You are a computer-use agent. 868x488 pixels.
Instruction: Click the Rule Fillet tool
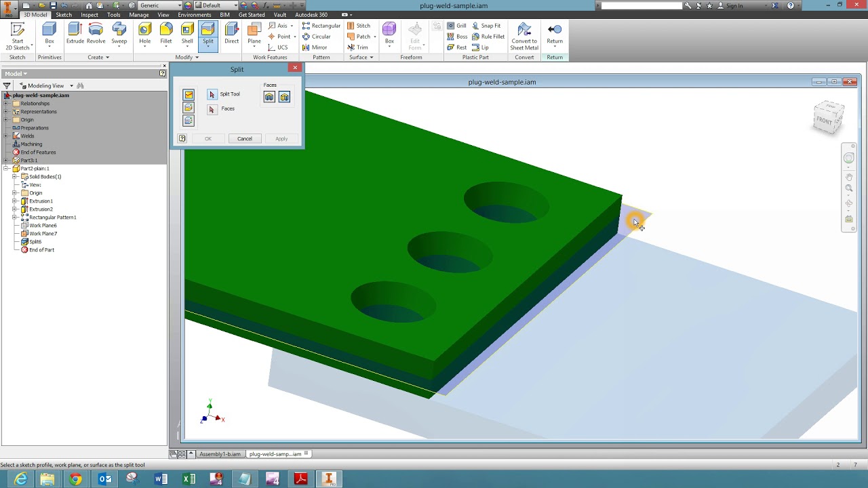coord(488,37)
